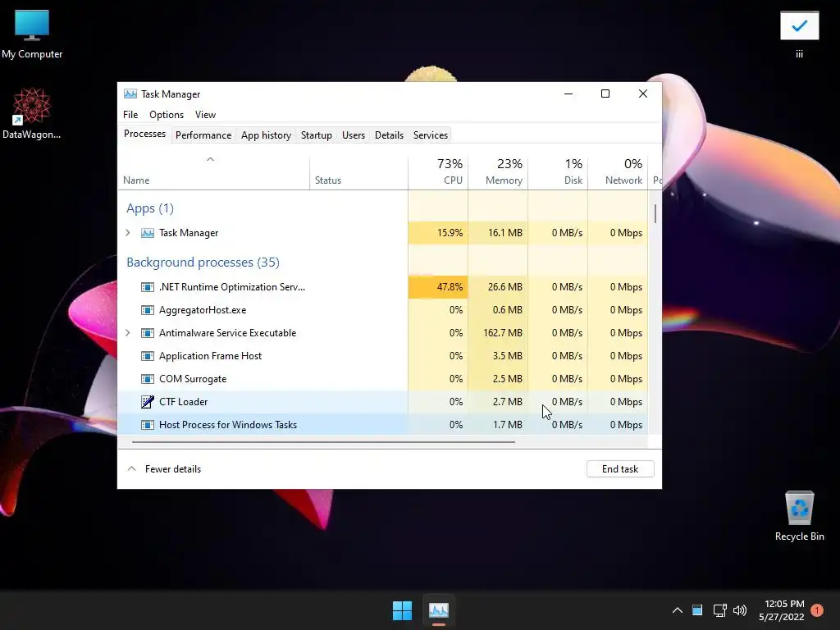Click the 15.9% CPU value for Task Manager
The width and height of the screenshot is (840, 630).
438,233
